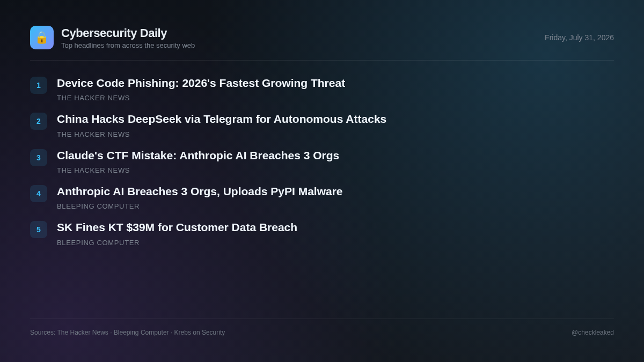Open the China Hacks DeepSeek headline
The width and height of the screenshot is (644, 362).
click(x=222, y=119)
